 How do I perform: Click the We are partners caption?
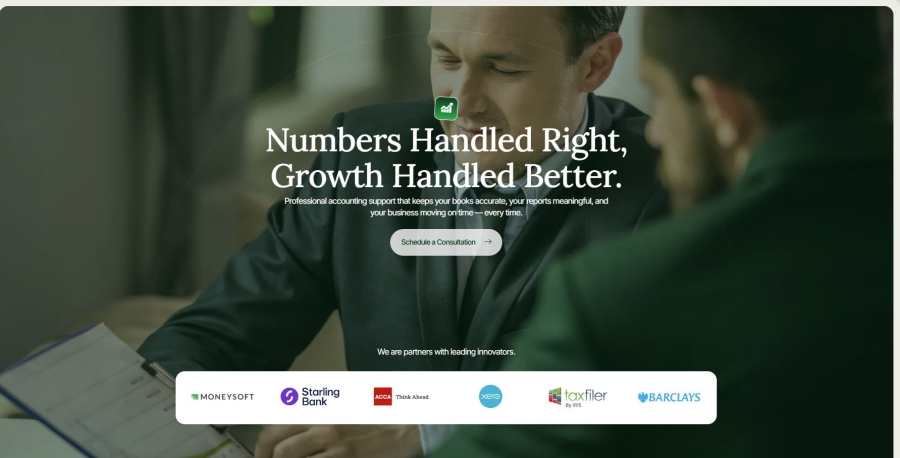(x=446, y=352)
